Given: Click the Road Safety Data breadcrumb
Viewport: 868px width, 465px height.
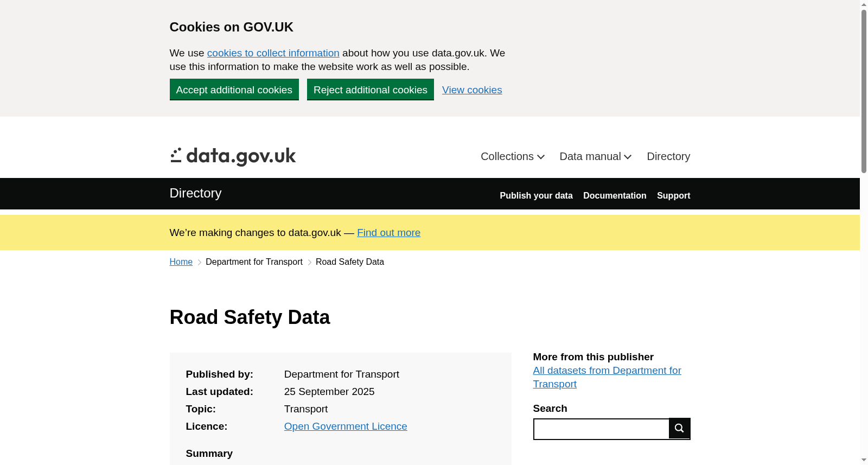Looking at the screenshot, I should pyautogui.click(x=350, y=262).
